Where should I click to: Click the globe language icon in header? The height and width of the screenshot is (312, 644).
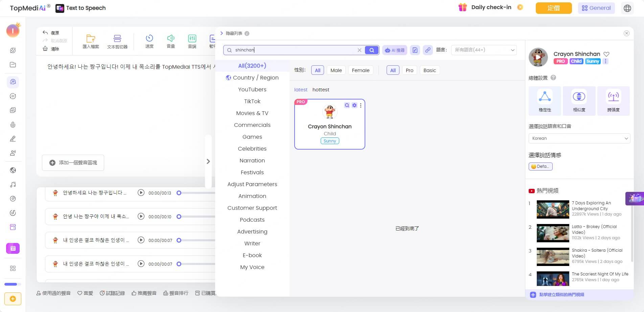[627, 8]
